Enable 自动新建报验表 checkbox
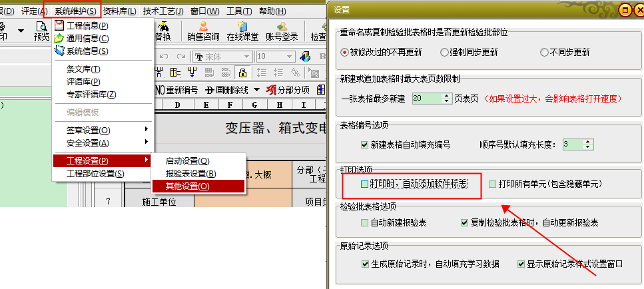The height and width of the screenshot is (289, 644). click(364, 223)
